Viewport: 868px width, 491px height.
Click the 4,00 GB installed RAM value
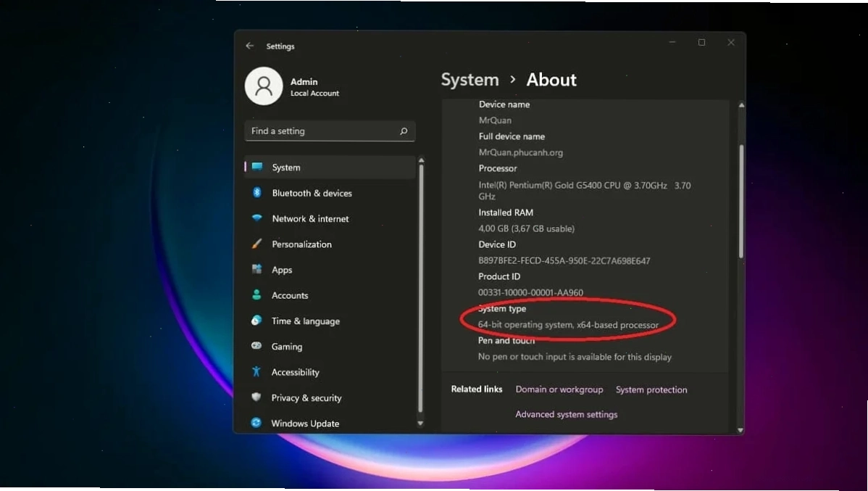527,229
